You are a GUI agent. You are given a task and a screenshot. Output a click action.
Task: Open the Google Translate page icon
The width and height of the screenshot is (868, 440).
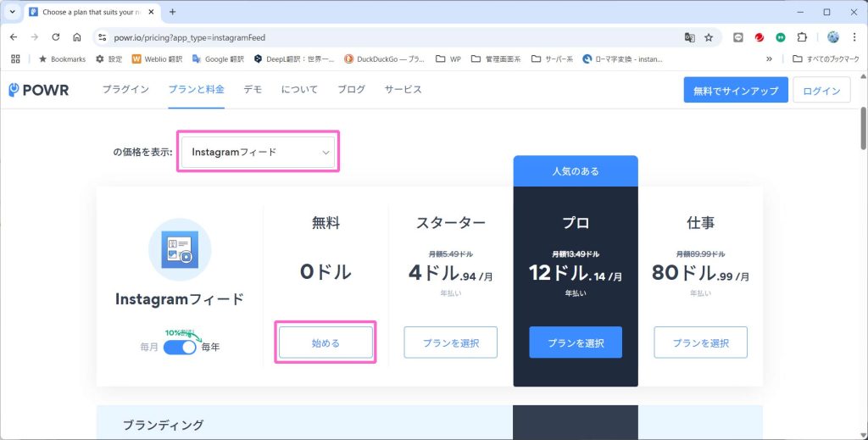690,37
